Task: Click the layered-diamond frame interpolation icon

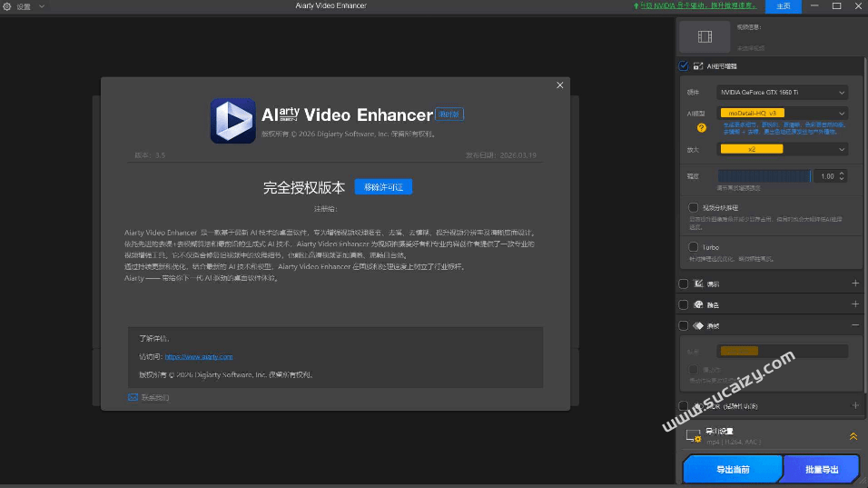Action: tap(698, 325)
